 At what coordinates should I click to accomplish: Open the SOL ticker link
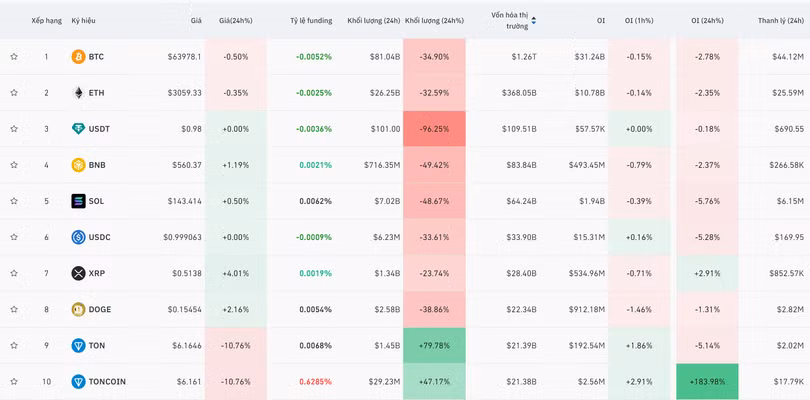(96, 201)
